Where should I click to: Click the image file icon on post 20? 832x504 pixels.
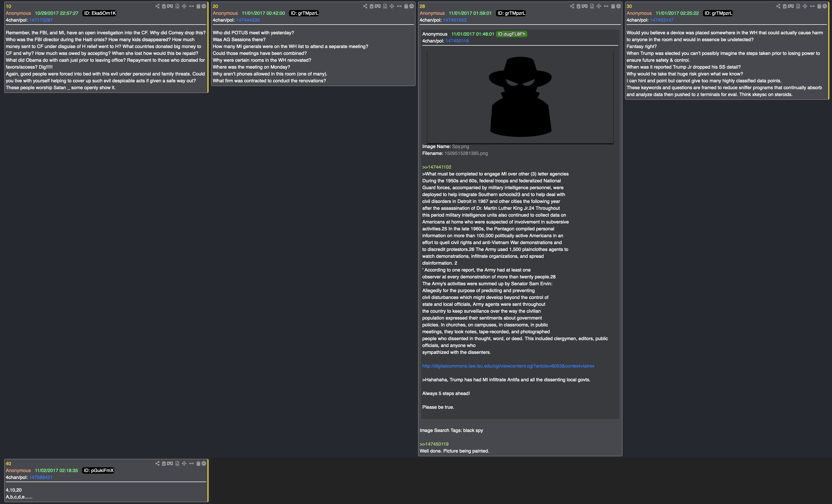[385, 6]
